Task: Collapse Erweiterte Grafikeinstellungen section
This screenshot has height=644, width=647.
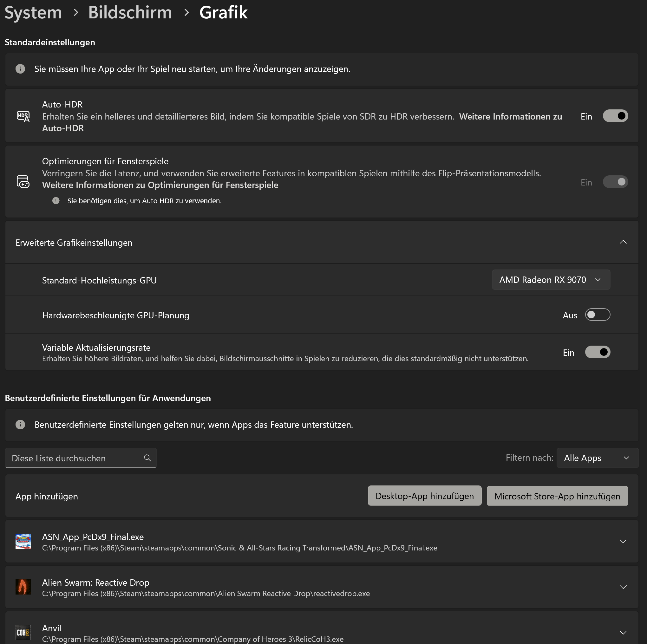Action: pos(623,242)
